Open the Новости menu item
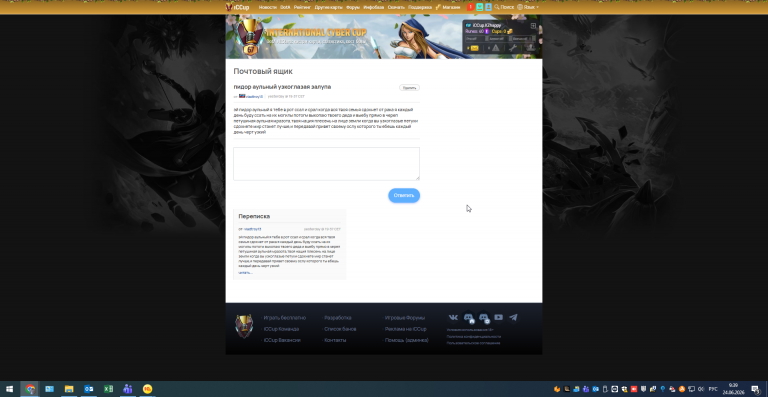Viewport: 768px width, 397px height. point(267,7)
